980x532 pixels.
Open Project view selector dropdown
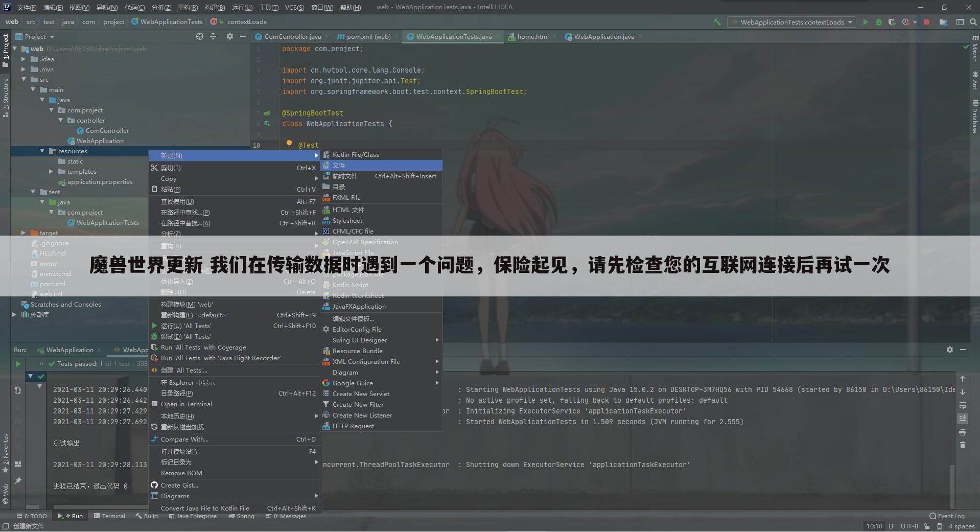point(35,37)
